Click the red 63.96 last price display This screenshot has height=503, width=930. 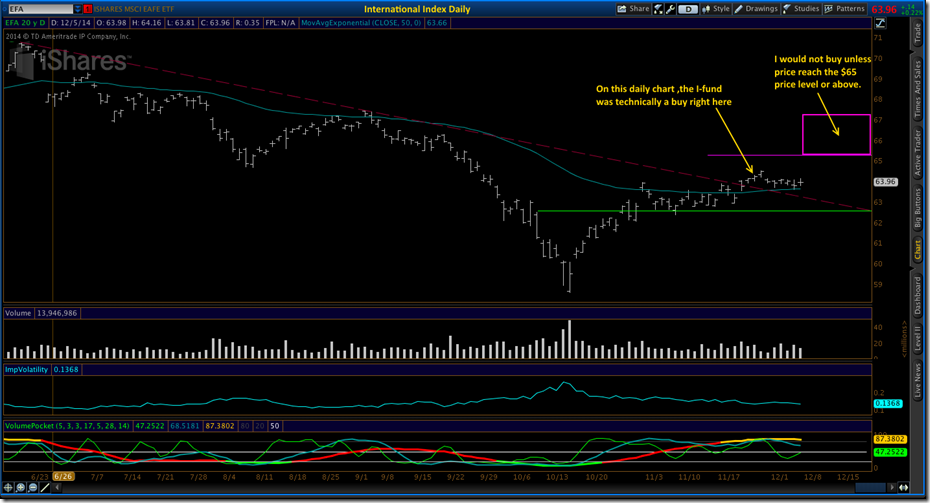[x=884, y=9]
